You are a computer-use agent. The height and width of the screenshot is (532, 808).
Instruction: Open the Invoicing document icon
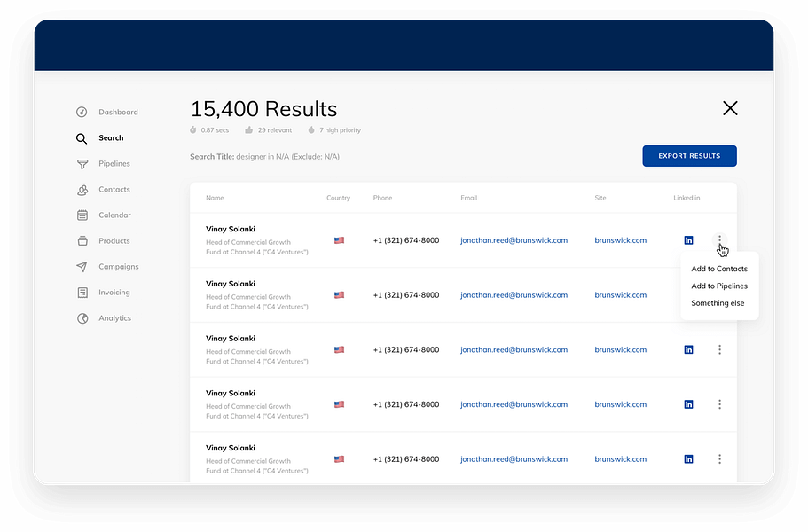tap(82, 293)
